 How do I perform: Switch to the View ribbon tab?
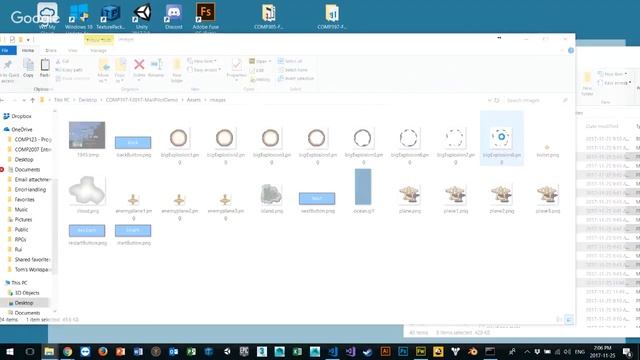[x=73, y=50]
